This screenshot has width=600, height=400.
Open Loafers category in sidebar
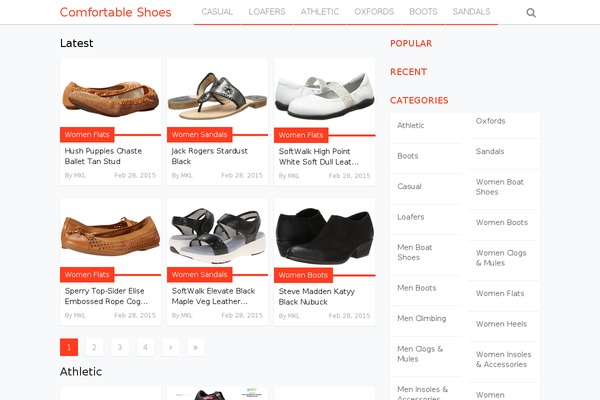411,217
